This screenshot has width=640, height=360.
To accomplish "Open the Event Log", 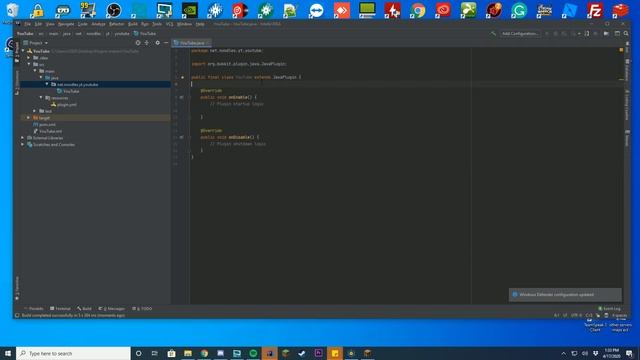I will tap(609, 309).
